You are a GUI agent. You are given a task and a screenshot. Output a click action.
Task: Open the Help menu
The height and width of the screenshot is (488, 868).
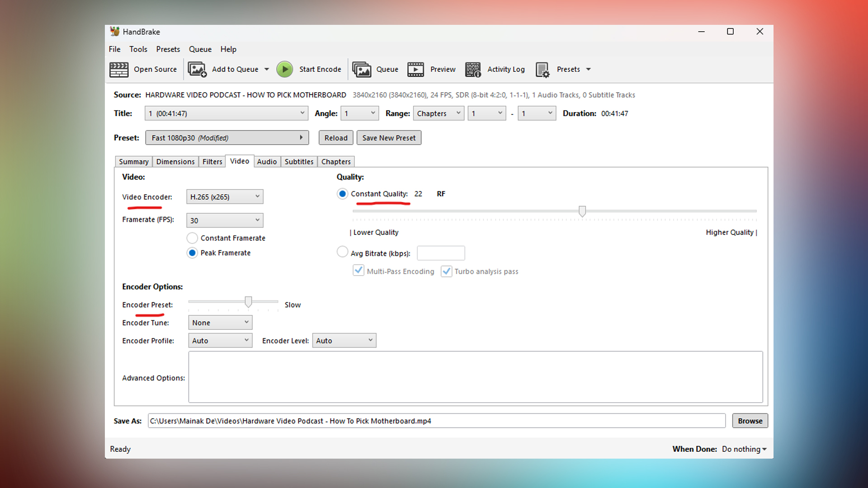(x=228, y=49)
